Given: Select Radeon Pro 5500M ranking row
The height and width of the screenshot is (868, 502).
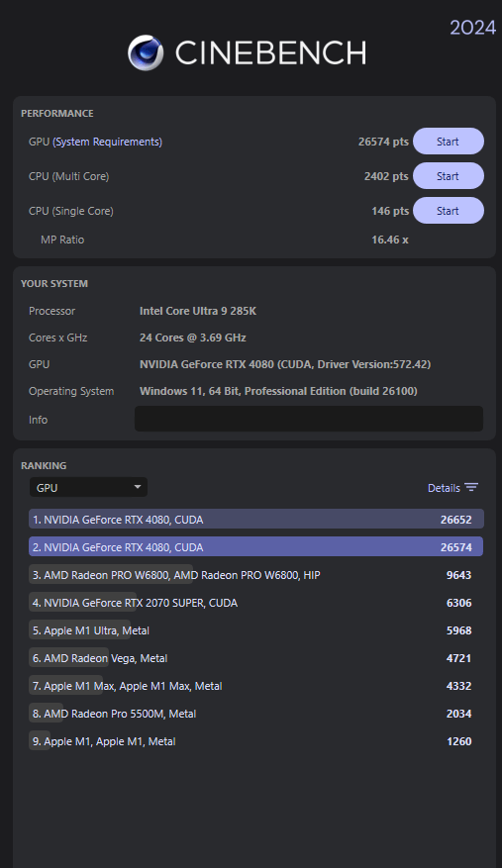Looking at the screenshot, I should 256,713.
